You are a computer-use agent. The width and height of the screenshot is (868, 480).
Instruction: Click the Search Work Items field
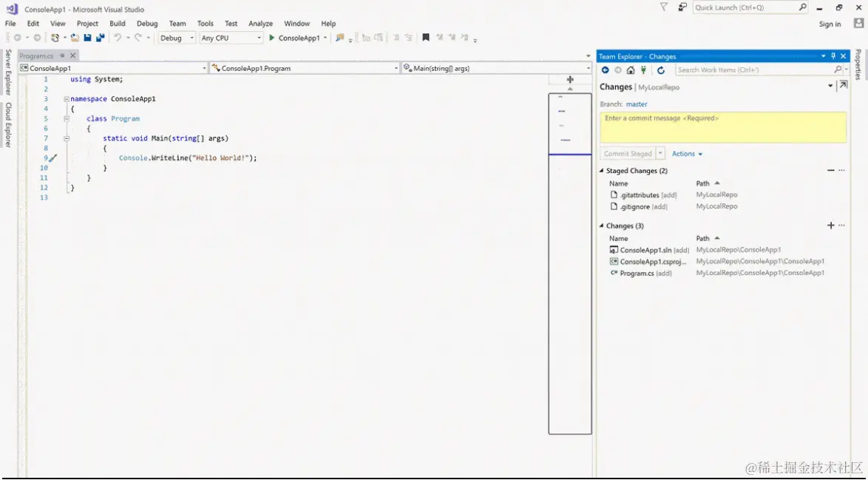point(755,70)
